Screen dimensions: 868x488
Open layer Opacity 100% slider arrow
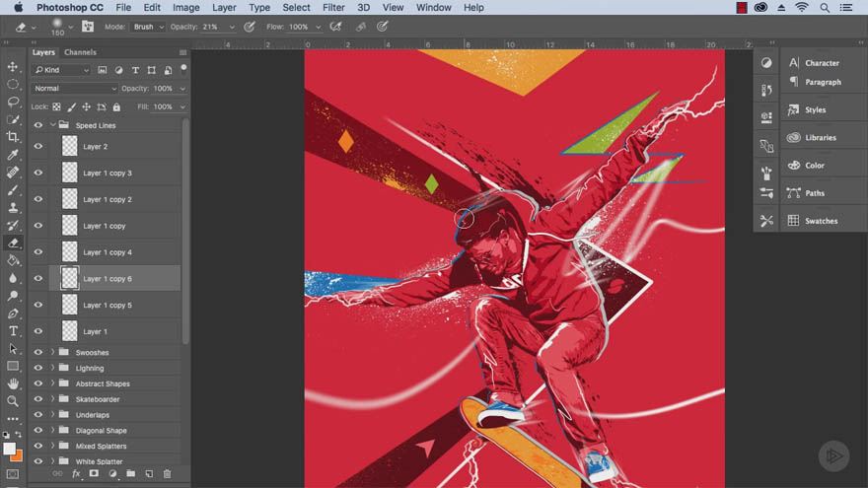[182, 89]
